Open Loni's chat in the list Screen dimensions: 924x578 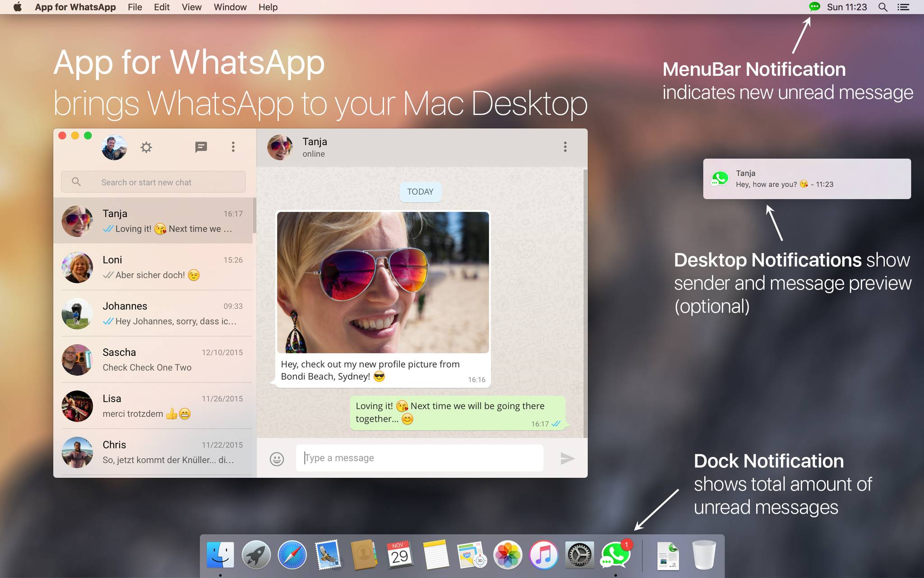point(153,267)
